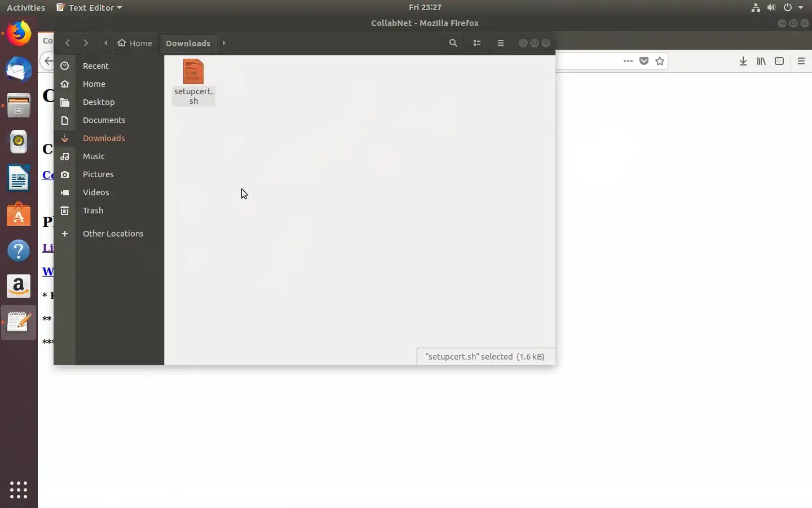The width and height of the screenshot is (812, 508).
Task: Click the volume icon in top bar
Action: pyautogui.click(x=771, y=7)
